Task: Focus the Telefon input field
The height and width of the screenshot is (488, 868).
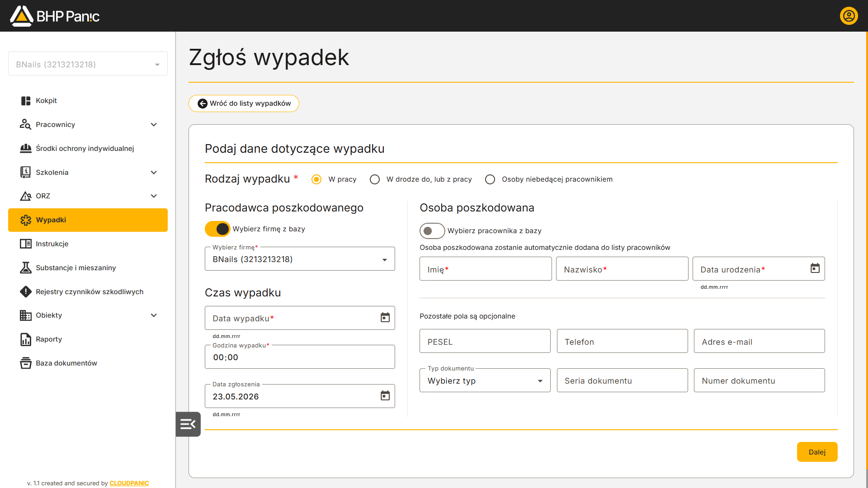Action: click(x=623, y=341)
